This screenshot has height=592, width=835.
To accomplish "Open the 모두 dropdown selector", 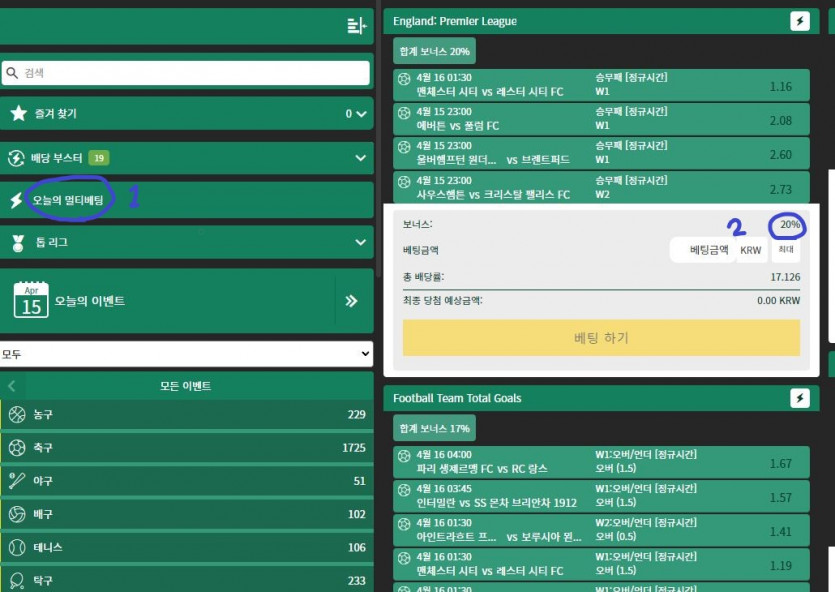I will 186,354.
